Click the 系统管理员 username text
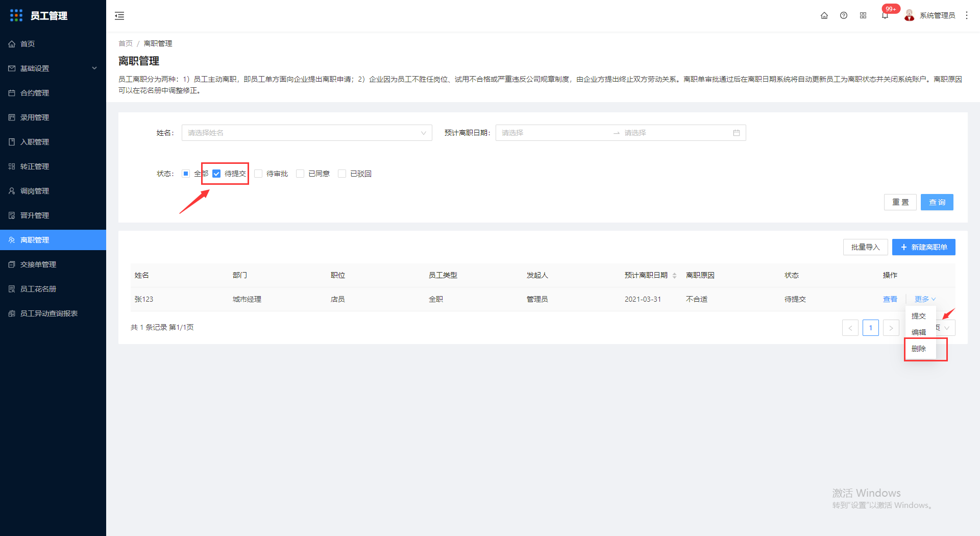Viewport: 980px width, 536px height. point(937,15)
